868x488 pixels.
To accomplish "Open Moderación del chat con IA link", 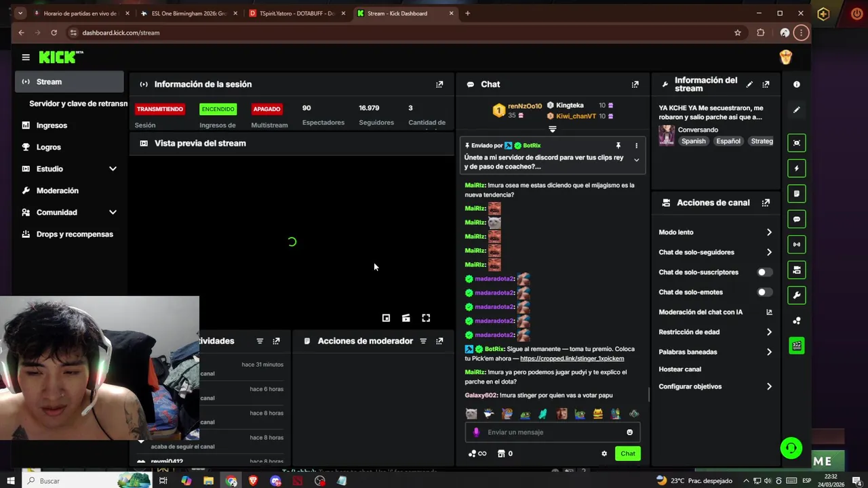I will (769, 312).
